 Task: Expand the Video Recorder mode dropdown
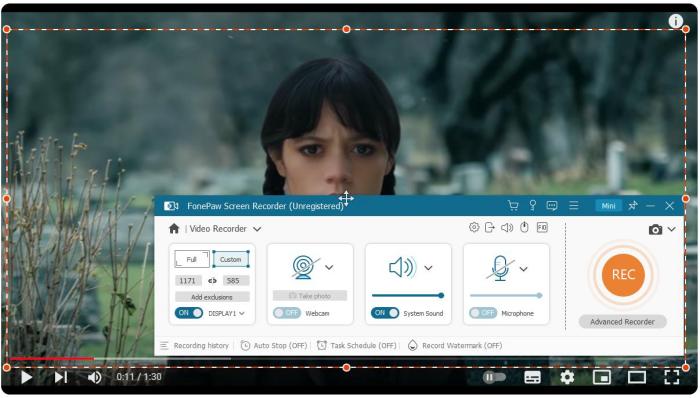point(257,229)
